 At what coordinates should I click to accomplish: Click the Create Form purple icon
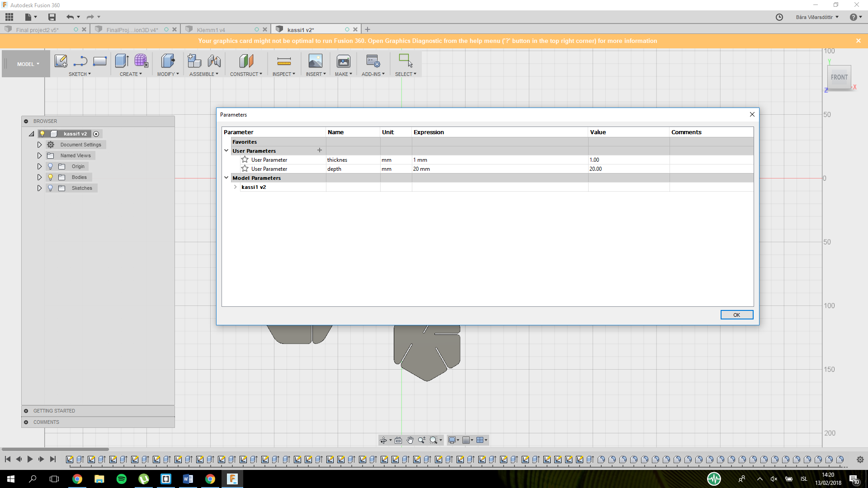[141, 61]
